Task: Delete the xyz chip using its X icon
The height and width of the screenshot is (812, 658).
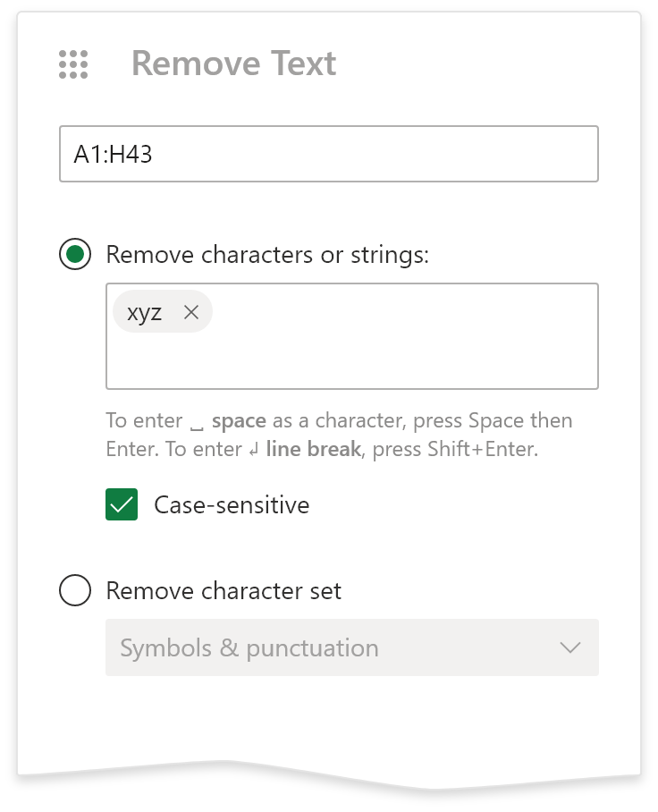Action: point(190,312)
